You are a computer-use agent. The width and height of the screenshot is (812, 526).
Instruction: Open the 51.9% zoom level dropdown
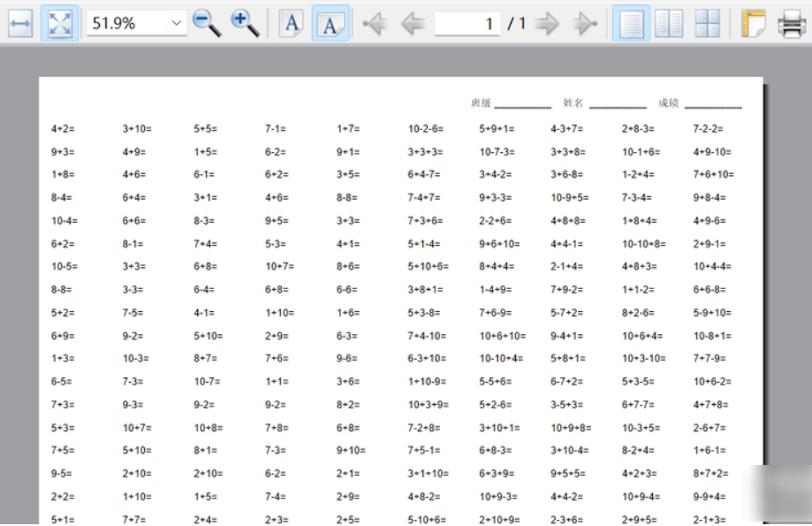178,24
